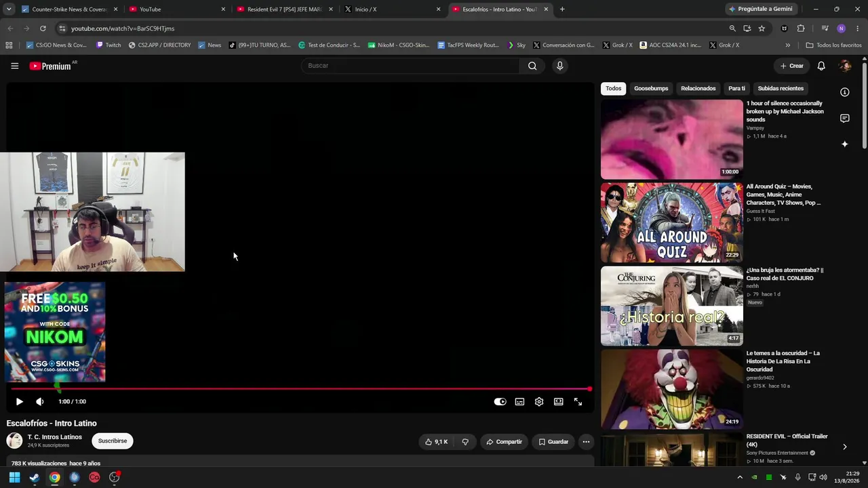Open the Extensions puzzle icon

pos(801,28)
